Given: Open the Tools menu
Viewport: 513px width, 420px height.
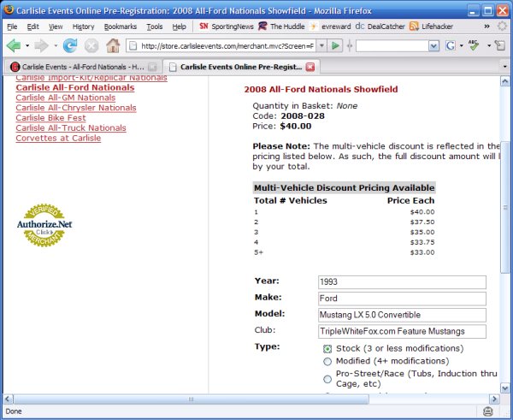Looking at the screenshot, I should [155, 27].
